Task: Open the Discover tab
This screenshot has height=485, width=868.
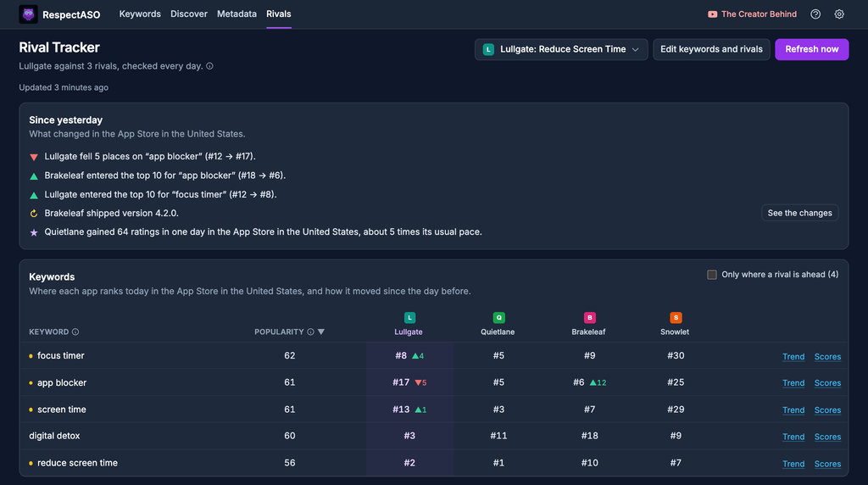Action: coord(189,14)
